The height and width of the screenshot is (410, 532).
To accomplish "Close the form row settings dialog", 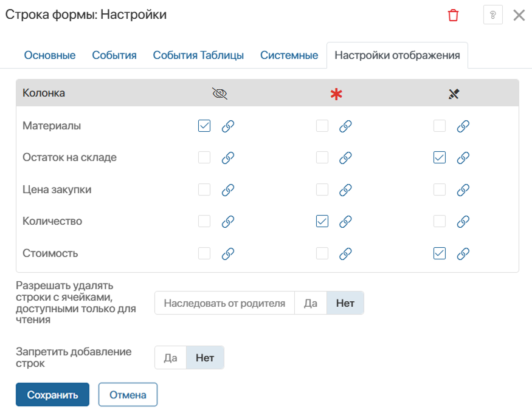I will point(519,15).
